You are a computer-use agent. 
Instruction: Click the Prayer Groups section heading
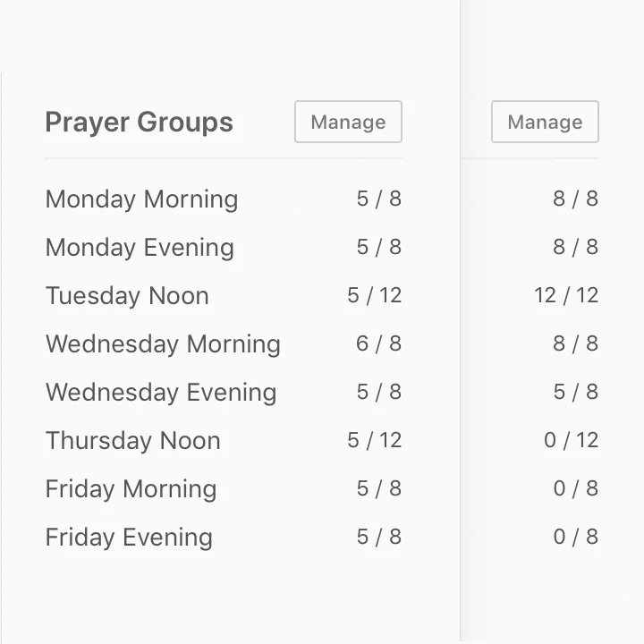point(139,123)
